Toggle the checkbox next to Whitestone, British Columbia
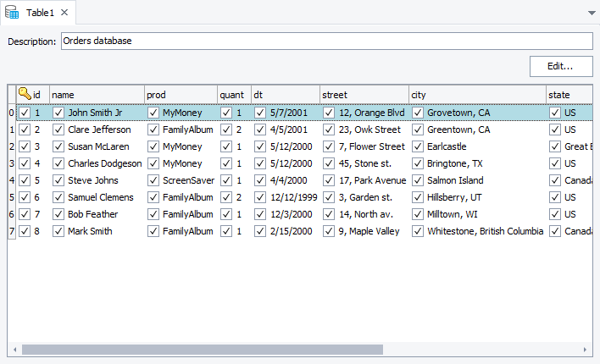Screen dimensions: 600x364 tap(418, 231)
